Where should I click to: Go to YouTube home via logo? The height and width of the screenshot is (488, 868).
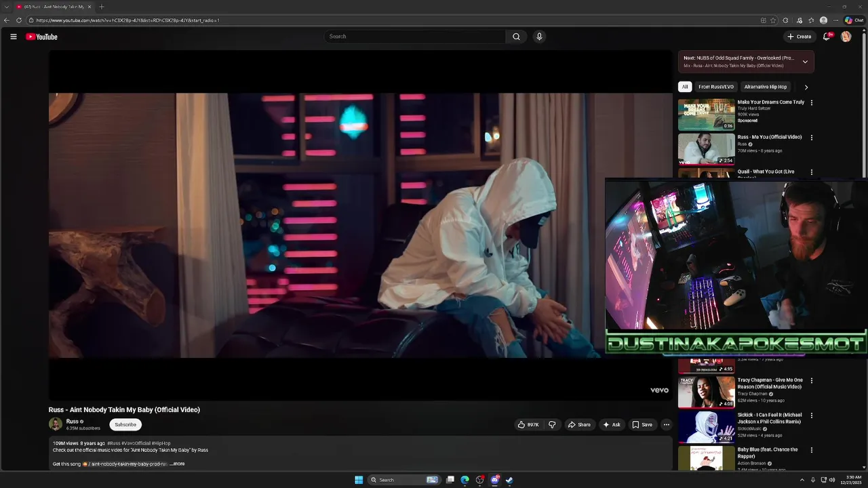point(41,37)
